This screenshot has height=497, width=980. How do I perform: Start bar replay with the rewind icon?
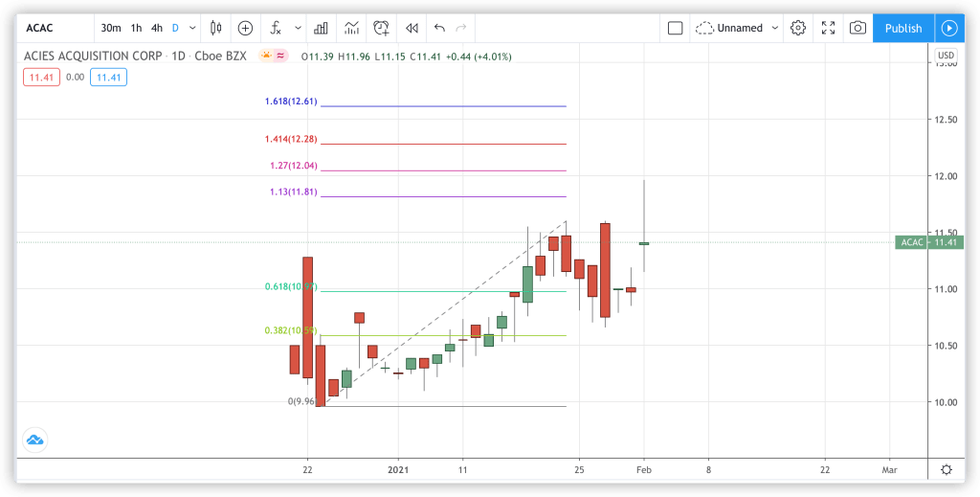(x=412, y=28)
